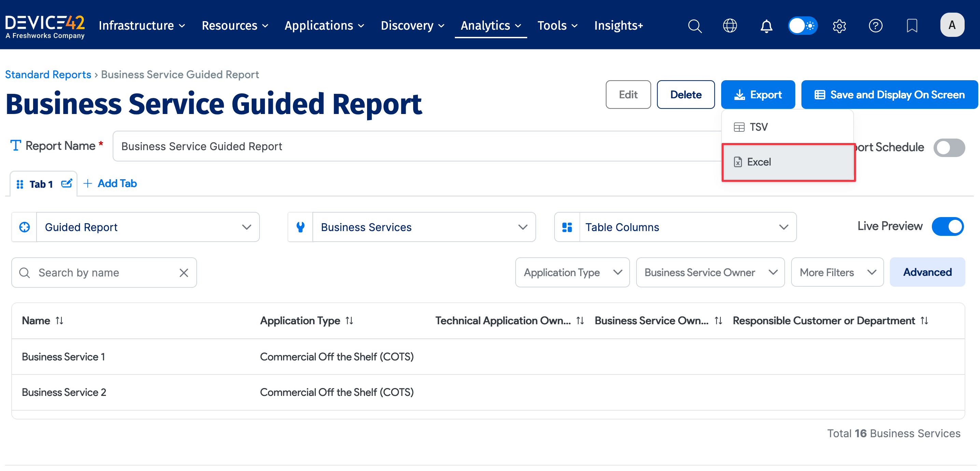Click the Business Services wrench icon
Image resolution: width=980 pixels, height=471 pixels.
tap(300, 227)
